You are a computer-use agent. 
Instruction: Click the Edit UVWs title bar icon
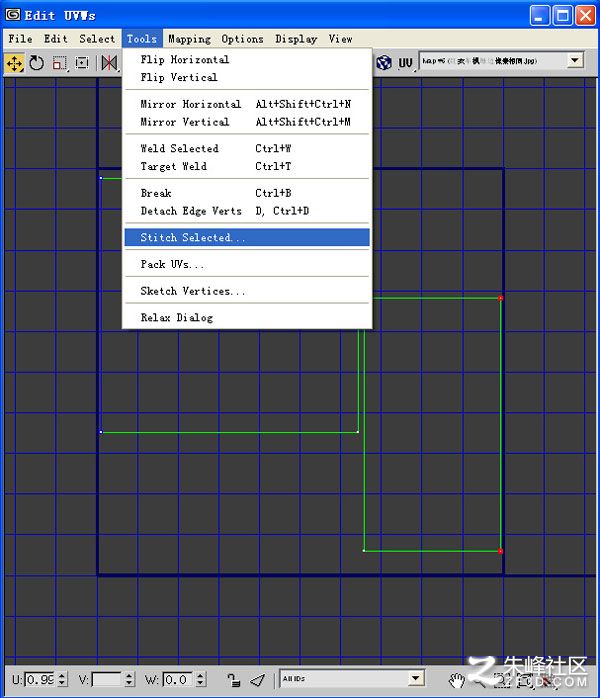12,15
